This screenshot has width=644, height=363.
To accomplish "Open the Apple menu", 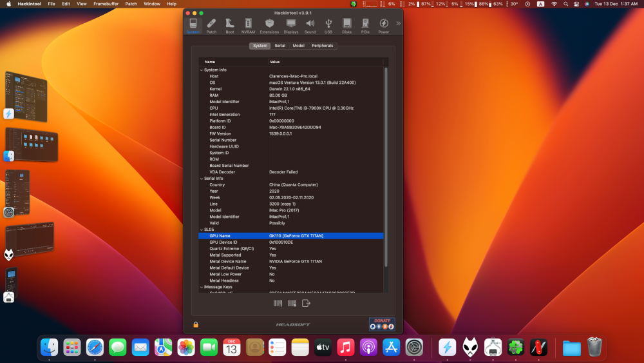I will pyautogui.click(x=8, y=4).
